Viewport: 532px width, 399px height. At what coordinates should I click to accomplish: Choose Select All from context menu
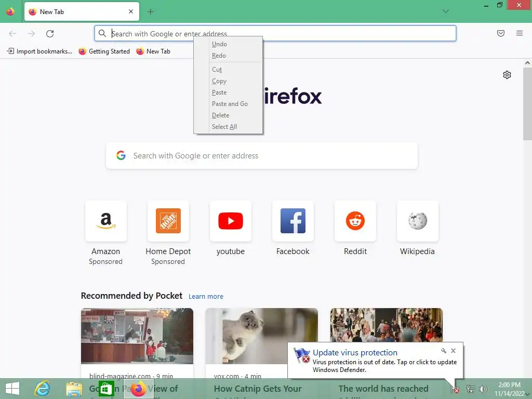pos(228,127)
